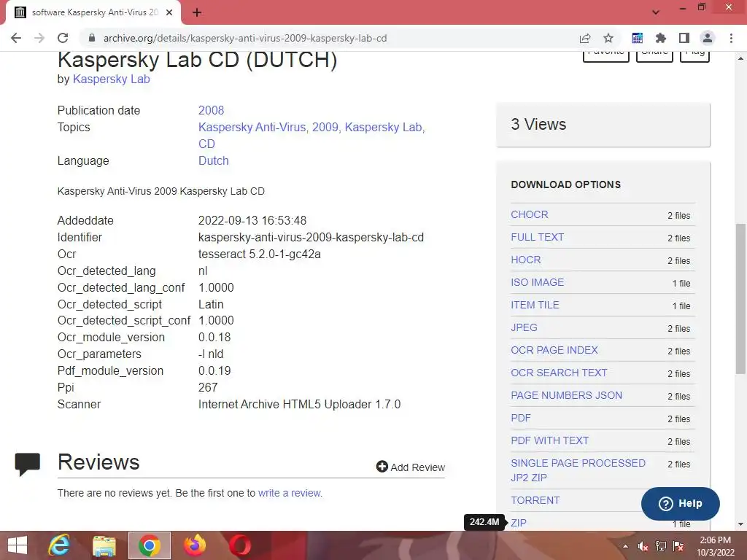Click the write a review link
The width and height of the screenshot is (747, 560).
(x=290, y=494)
